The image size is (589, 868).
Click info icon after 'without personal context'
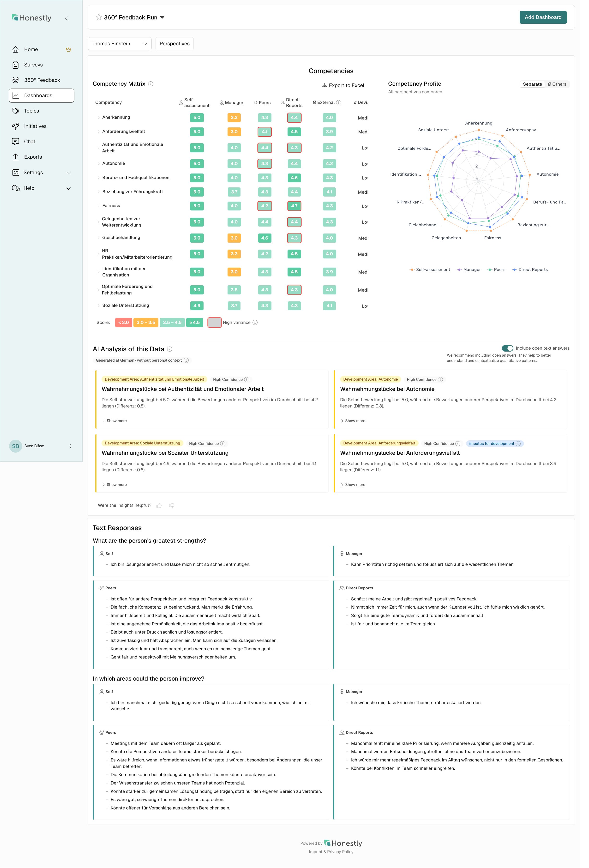[186, 360]
